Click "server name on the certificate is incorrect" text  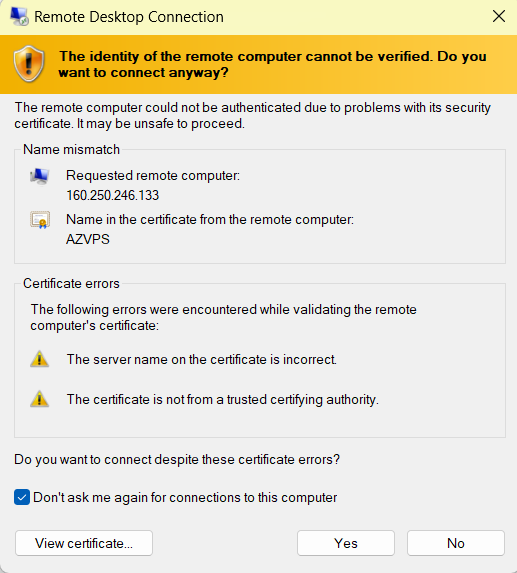[x=214, y=359]
